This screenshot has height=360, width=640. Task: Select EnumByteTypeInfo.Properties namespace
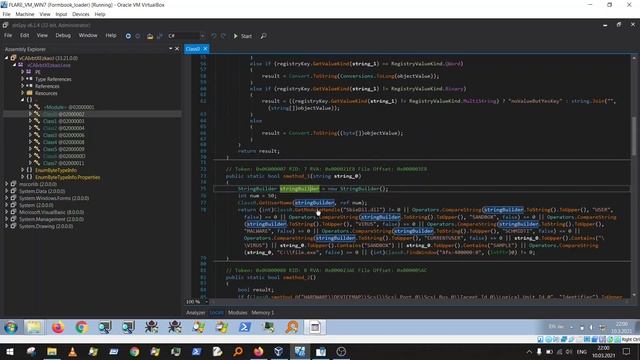67,177
